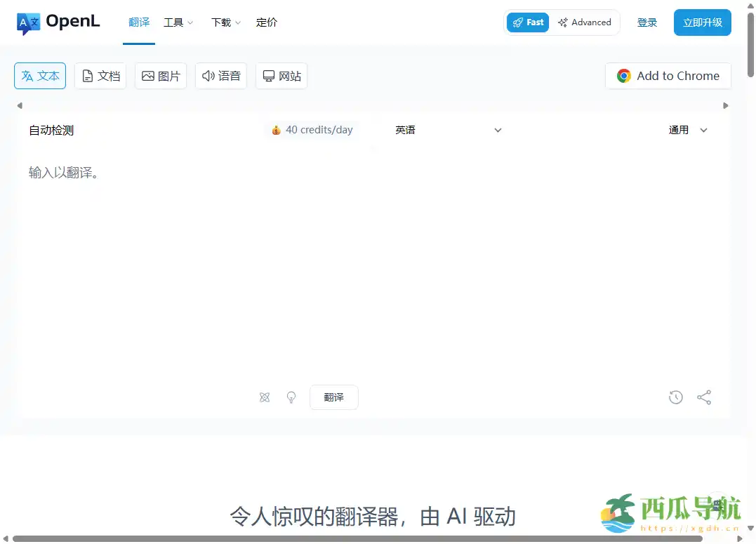Select the 文档 (document) translation mode
756x544 pixels.
pyautogui.click(x=100, y=75)
